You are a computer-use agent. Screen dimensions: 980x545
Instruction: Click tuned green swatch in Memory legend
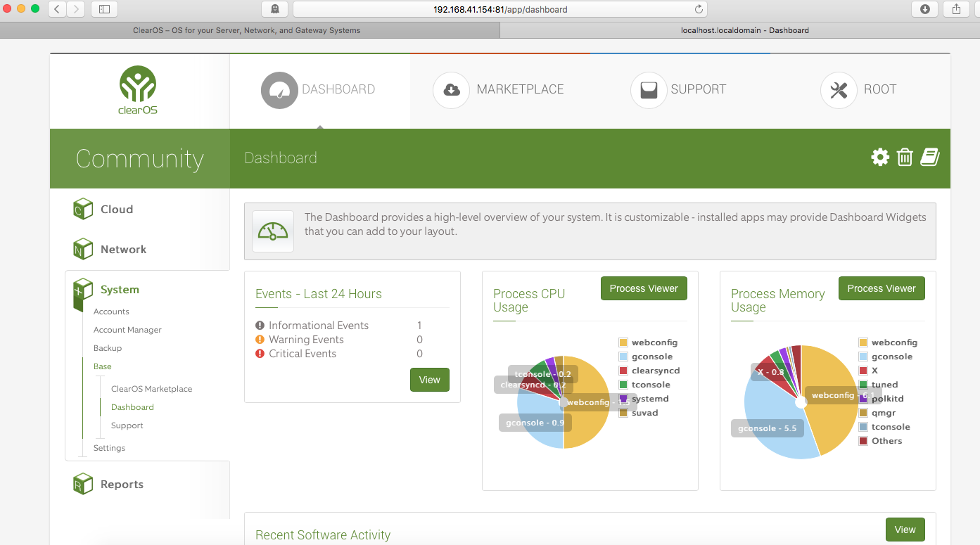[x=863, y=385]
